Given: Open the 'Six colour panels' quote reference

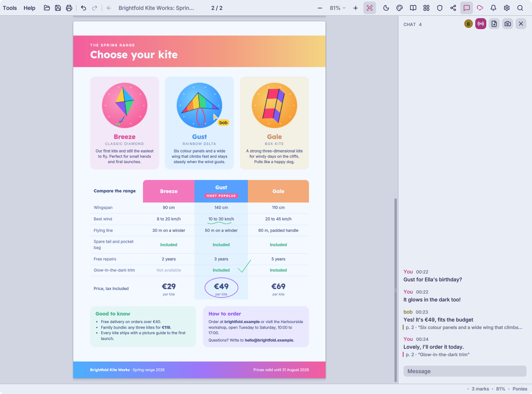Looking at the screenshot, I should [463, 327].
